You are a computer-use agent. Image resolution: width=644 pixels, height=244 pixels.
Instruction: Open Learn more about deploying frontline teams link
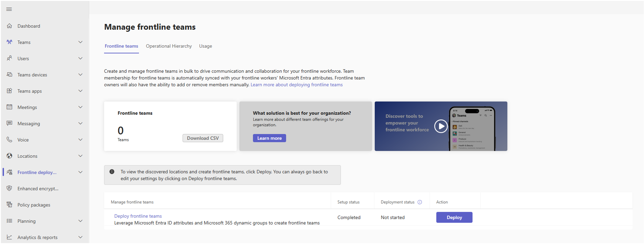tap(296, 85)
